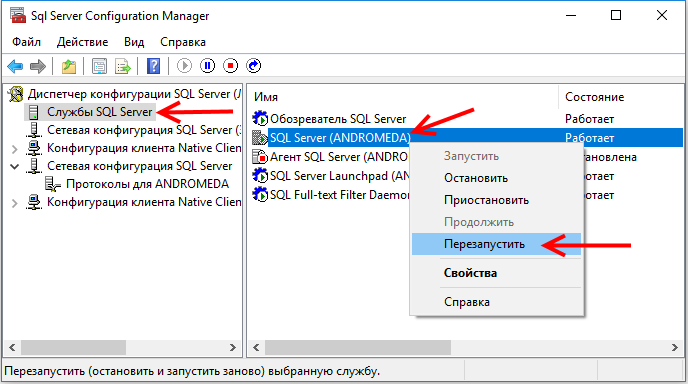Choose Справка in the context menu
The width and height of the screenshot is (688, 384).
coord(496,302)
